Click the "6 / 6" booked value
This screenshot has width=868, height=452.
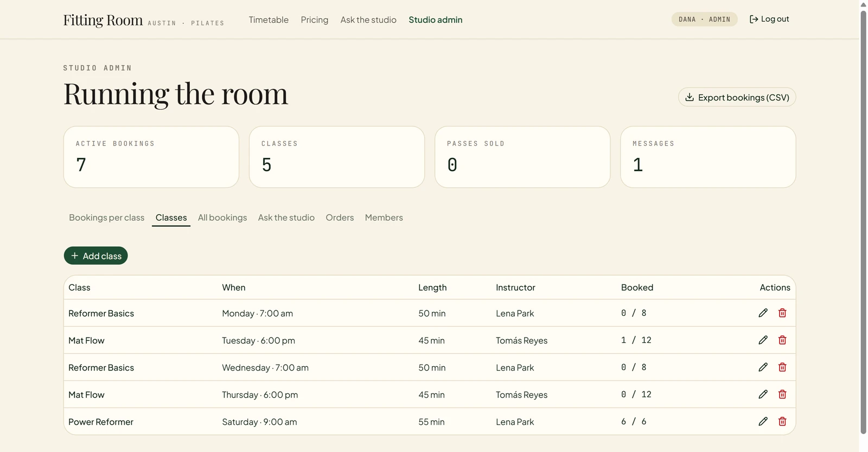[634, 422]
